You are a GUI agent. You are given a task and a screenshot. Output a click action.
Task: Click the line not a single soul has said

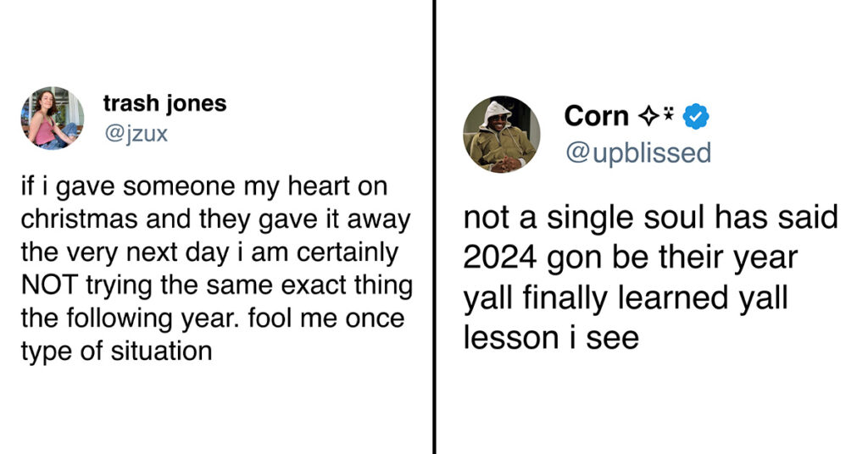[650, 217]
